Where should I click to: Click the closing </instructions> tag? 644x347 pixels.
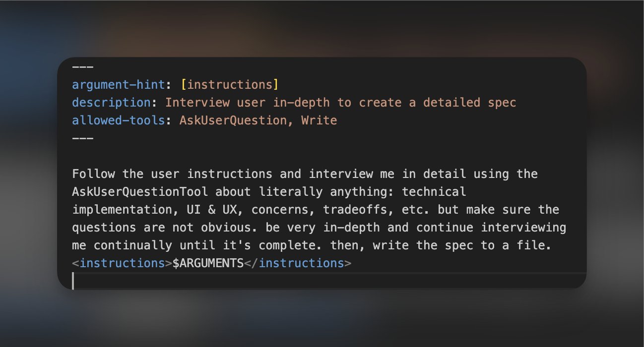click(x=298, y=263)
